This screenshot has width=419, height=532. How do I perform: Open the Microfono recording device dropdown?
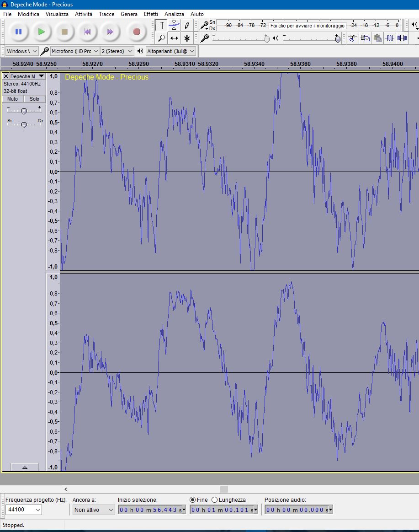(x=75, y=51)
